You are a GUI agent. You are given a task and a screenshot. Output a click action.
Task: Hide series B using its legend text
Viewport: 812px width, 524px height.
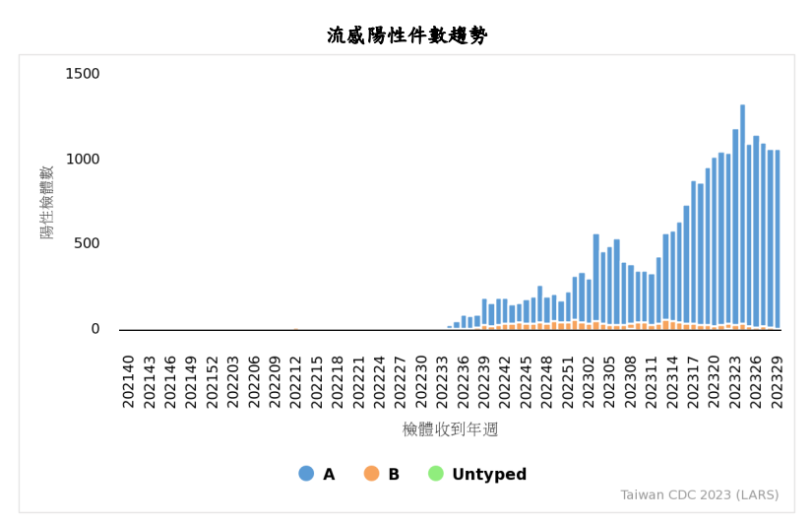394,475
